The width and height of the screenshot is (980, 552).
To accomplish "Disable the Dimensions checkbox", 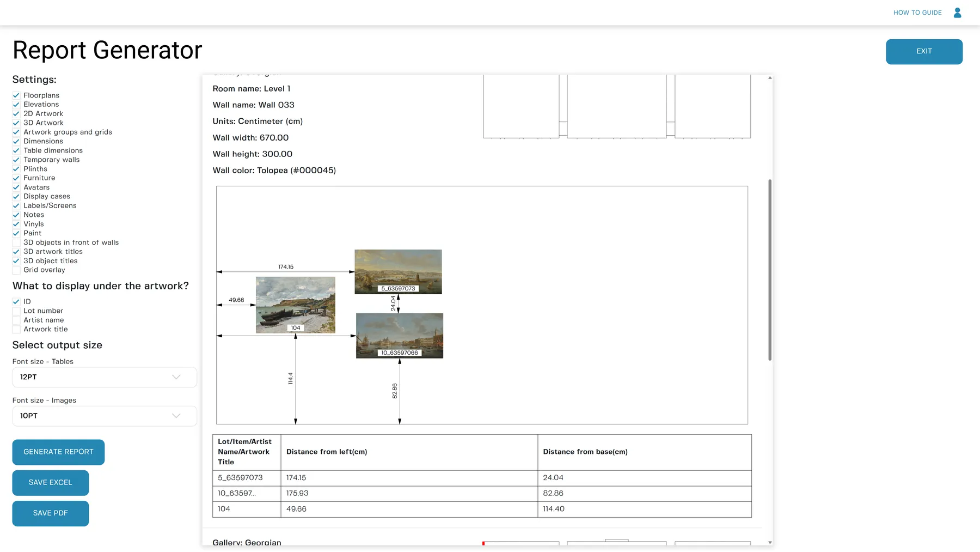I will click(16, 141).
